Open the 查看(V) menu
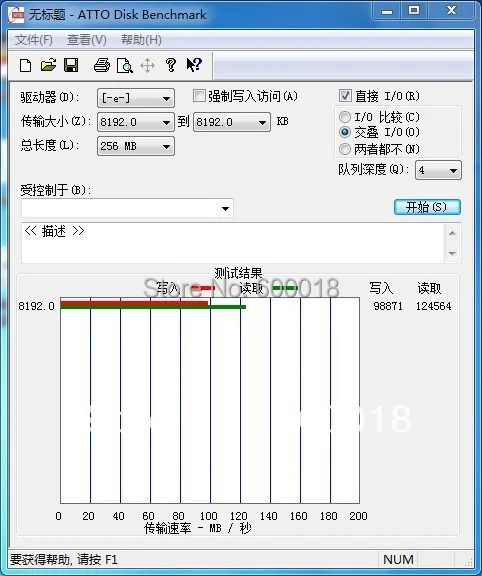The image size is (482, 576). click(87, 40)
